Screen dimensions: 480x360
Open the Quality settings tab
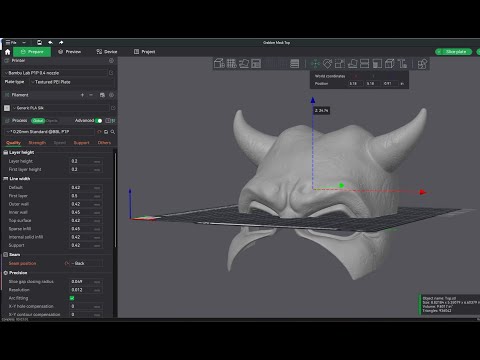click(x=13, y=143)
